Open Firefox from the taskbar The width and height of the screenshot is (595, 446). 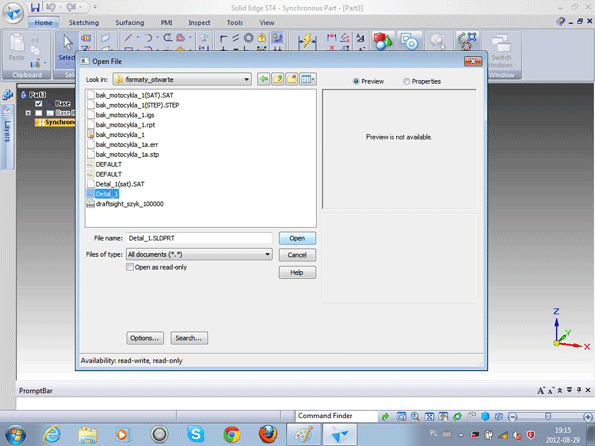point(268,434)
